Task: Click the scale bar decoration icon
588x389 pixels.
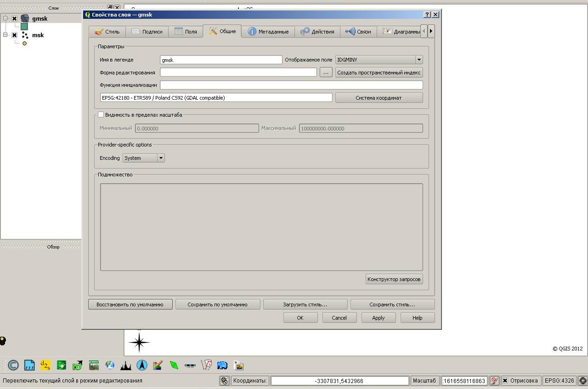Action: [x=190, y=366]
